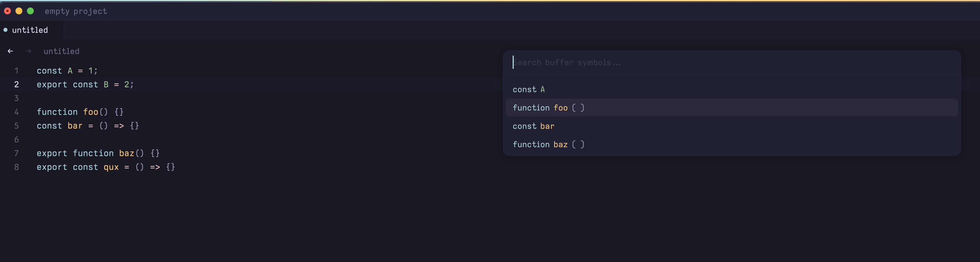Image resolution: width=980 pixels, height=262 pixels.
Task: Click the foo function name in code
Action: pos(91,112)
